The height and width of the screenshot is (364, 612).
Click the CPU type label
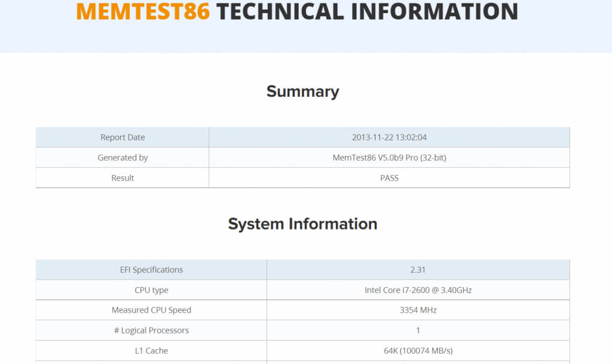[151, 290]
